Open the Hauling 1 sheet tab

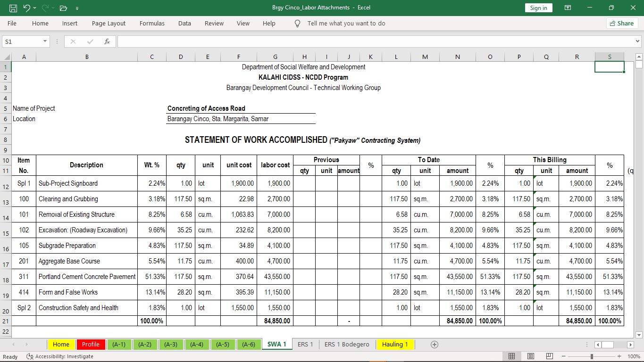tap(395, 345)
